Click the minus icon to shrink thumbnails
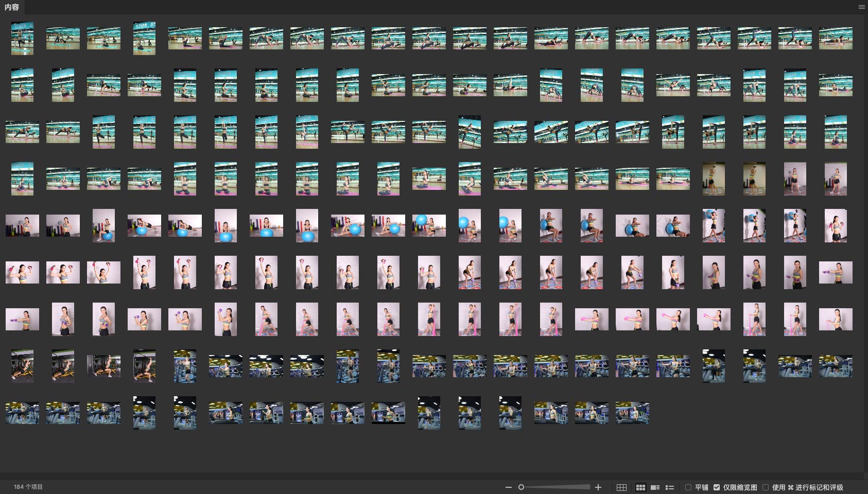868x494 pixels. pyautogui.click(x=509, y=487)
